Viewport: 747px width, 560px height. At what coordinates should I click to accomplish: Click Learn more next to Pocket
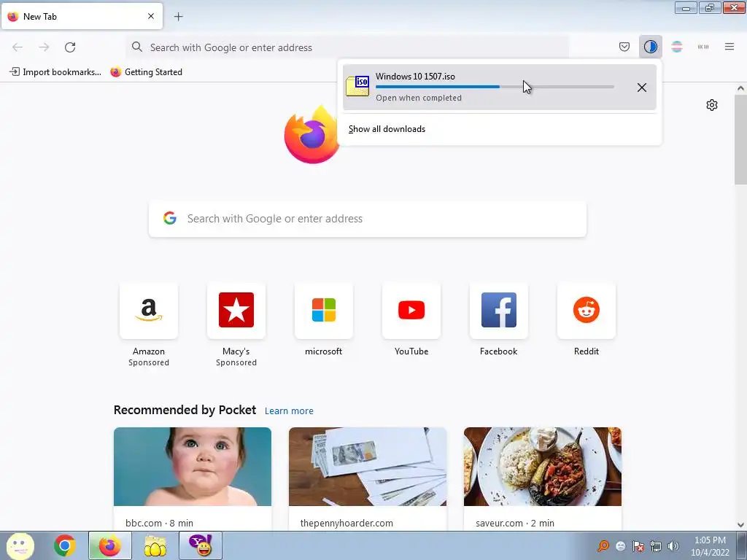click(x=289, y=411)
